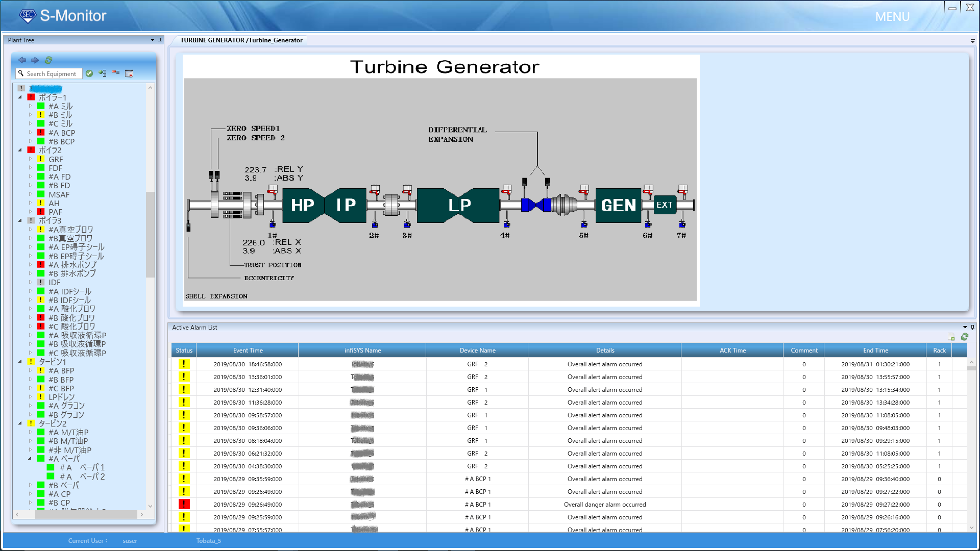Collapse the ボイラー1 tree node
The width and height of the screenshot is (980, 551).
[x=20, y=97]
